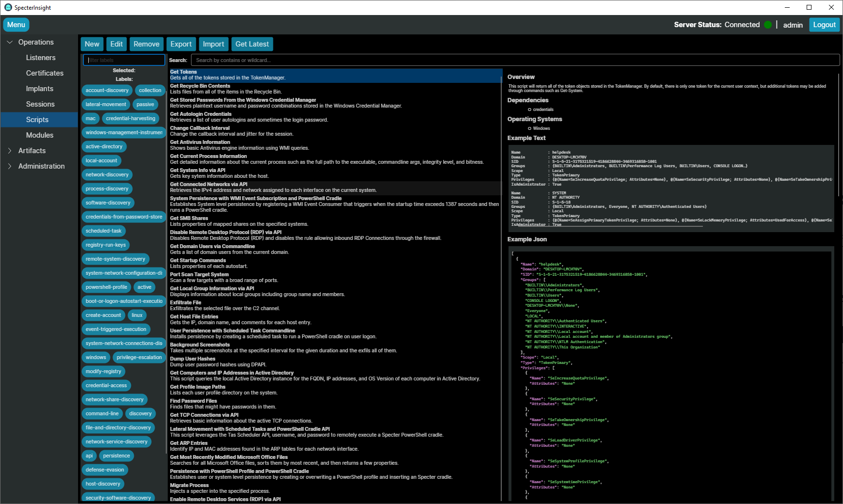This screenshot has height=504, width=843.
Task: Click the Logout button
Action: pyautogui.click(x=824, y=25)
